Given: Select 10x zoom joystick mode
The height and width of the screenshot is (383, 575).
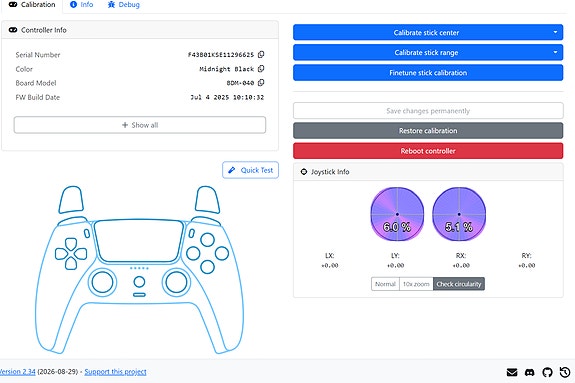Looking at the screenshot, I should pyautogui.click(x=416, y=284).
